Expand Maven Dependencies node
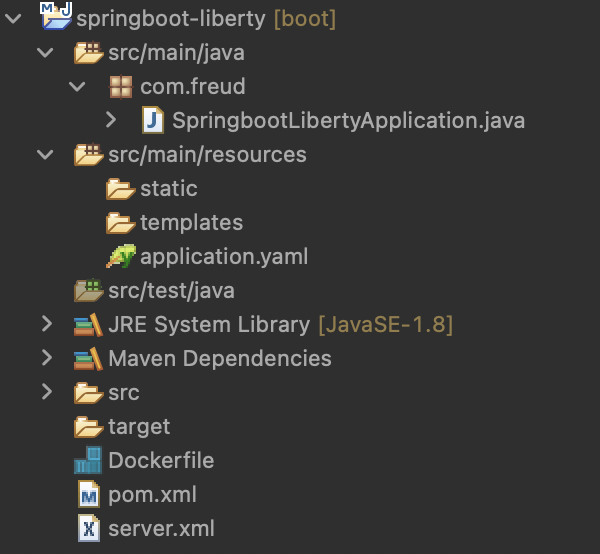This screenshot has height=554, width=600. (47, 358)
